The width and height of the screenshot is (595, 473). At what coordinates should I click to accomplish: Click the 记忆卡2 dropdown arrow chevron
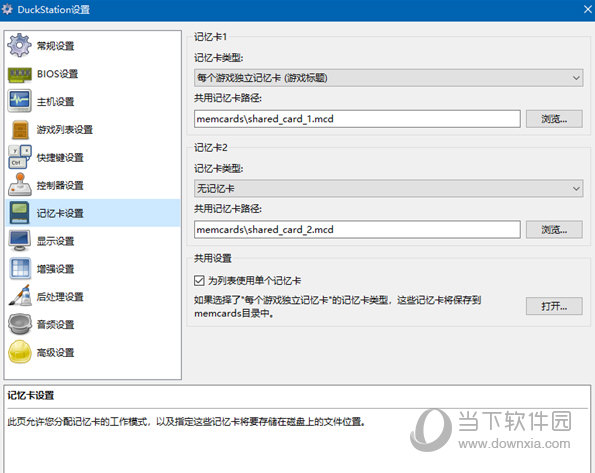coord(576,189)
